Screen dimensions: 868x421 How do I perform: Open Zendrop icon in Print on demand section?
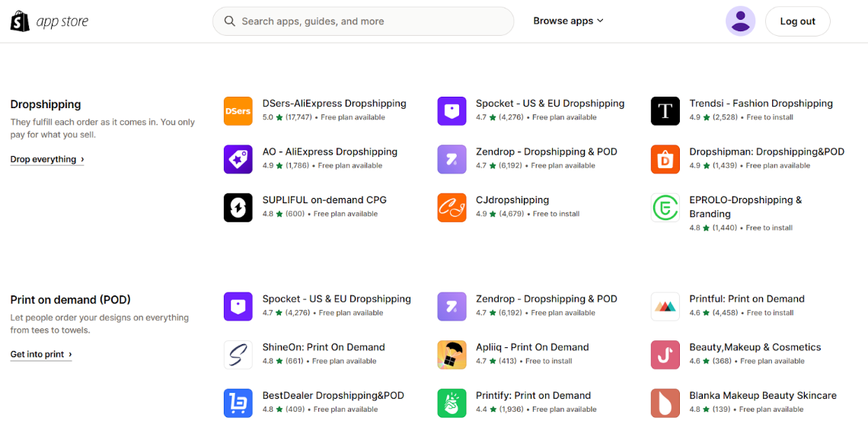(x=452, y=307)
